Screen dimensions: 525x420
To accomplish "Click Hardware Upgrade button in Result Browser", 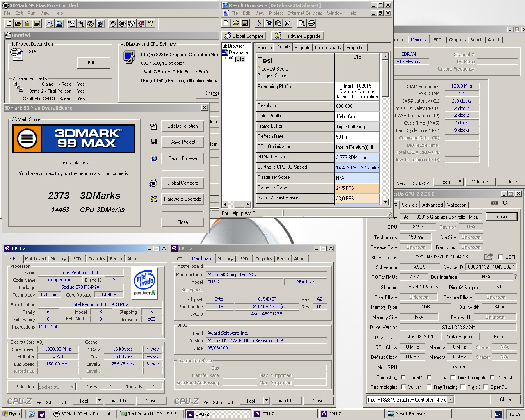I will pos(298,36).
